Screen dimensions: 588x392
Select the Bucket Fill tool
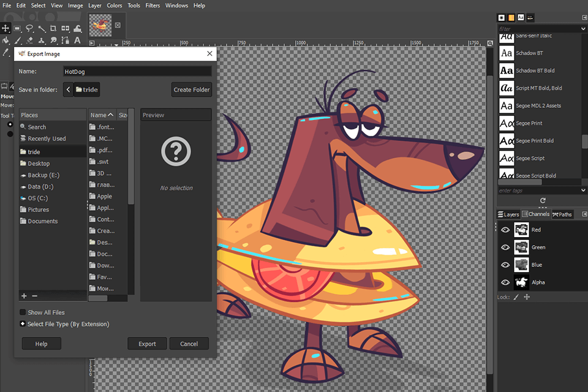6,40
